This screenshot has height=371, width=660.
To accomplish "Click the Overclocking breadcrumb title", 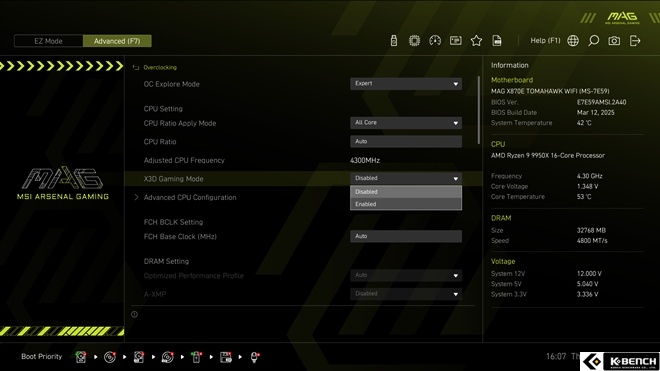I will pyautogui.click(x=160, y=67).
